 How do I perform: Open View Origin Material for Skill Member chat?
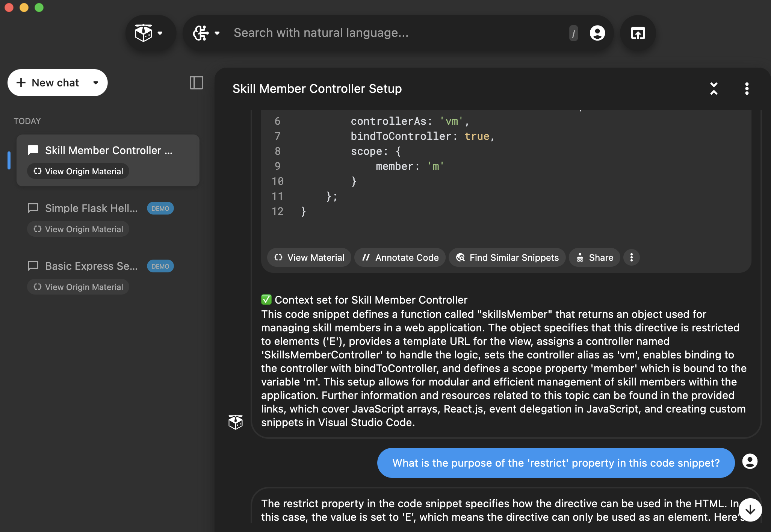(x=78, y=171)
